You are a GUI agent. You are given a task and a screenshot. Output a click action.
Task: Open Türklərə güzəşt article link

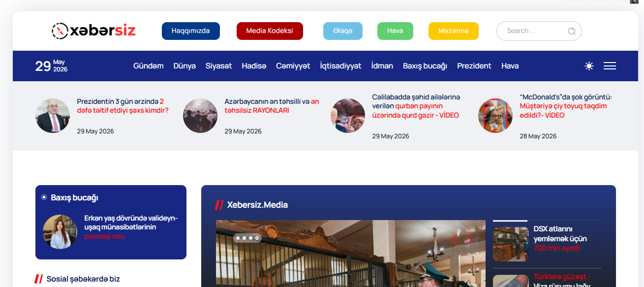[x=562, y=281]
